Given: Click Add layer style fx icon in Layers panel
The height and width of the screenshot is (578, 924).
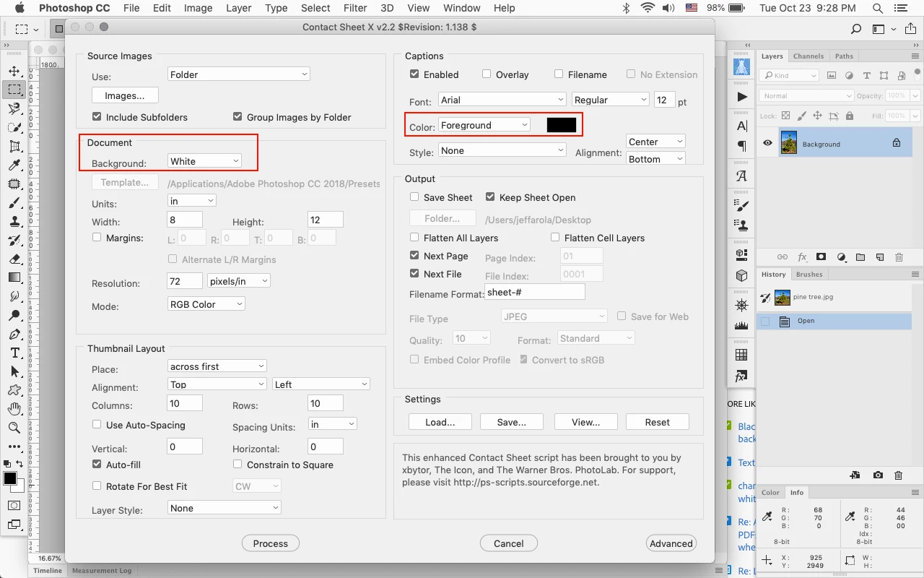Looking at the screenshot, I should [x=802, y=257].
